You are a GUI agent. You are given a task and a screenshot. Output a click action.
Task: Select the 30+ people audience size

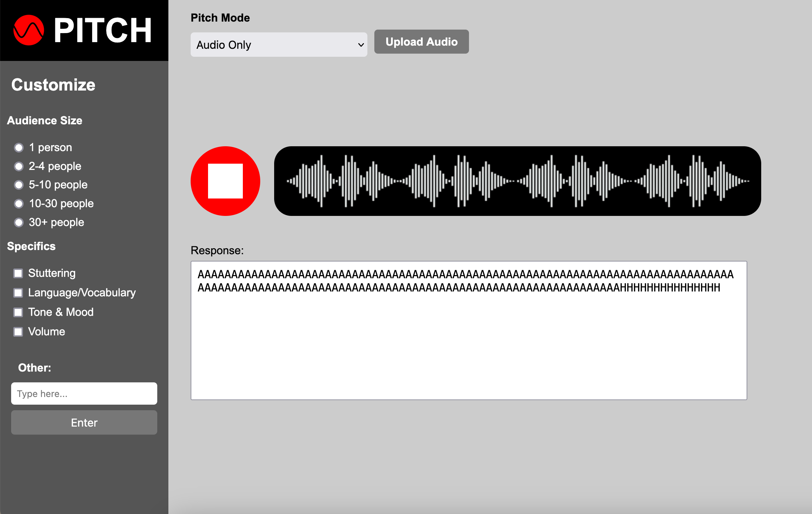coord(19,222)
